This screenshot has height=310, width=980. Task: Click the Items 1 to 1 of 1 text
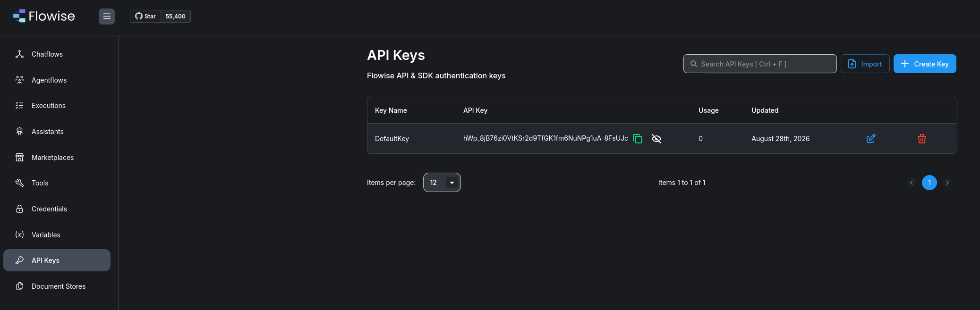coord(682,183)
